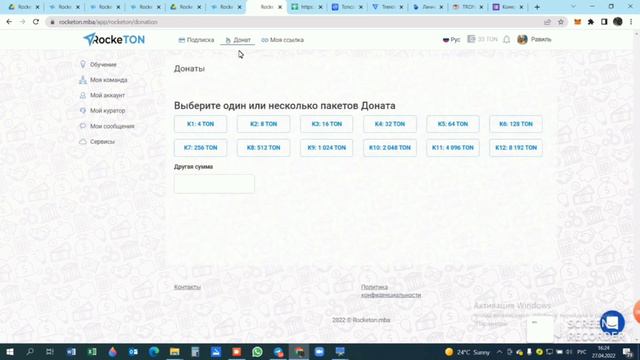
Task: Select the Донат menu item
Action: [x=238, y=40]
